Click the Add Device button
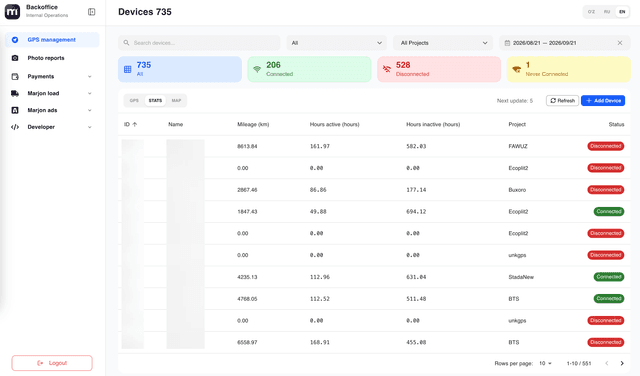The width and height of the screenshot is (640, 376). [603, 100]
